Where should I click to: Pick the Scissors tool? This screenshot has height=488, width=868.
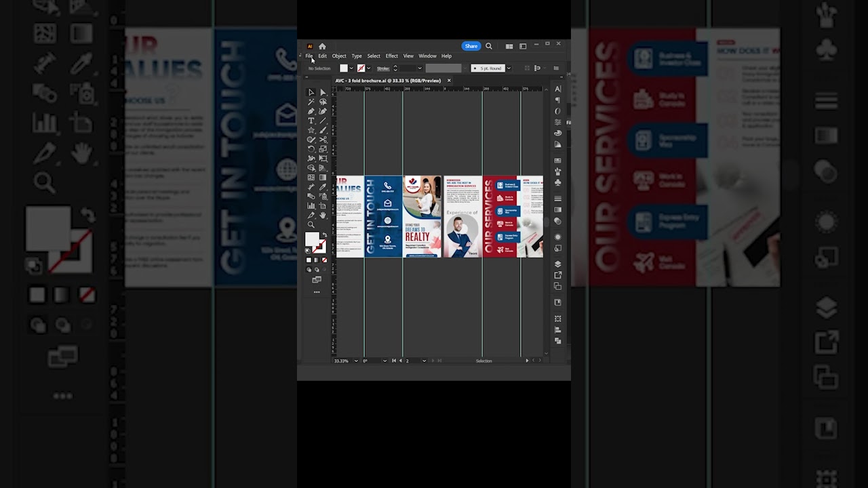coord(323,139)
